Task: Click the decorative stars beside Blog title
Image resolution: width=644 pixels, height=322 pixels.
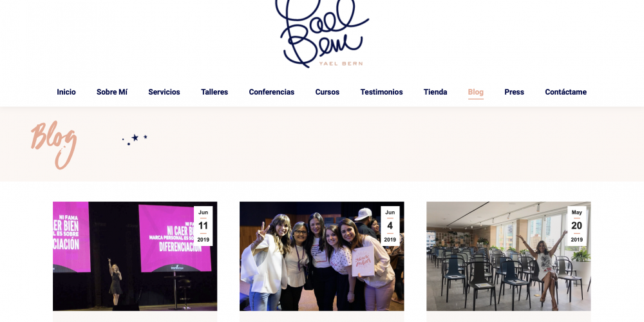Action: (135, 139)
